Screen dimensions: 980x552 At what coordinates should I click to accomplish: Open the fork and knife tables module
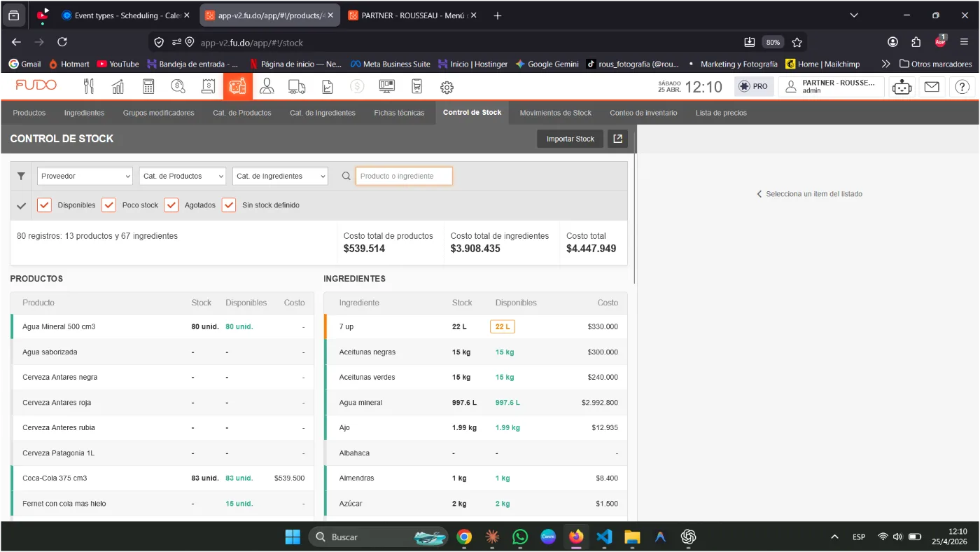click(88, 87)
